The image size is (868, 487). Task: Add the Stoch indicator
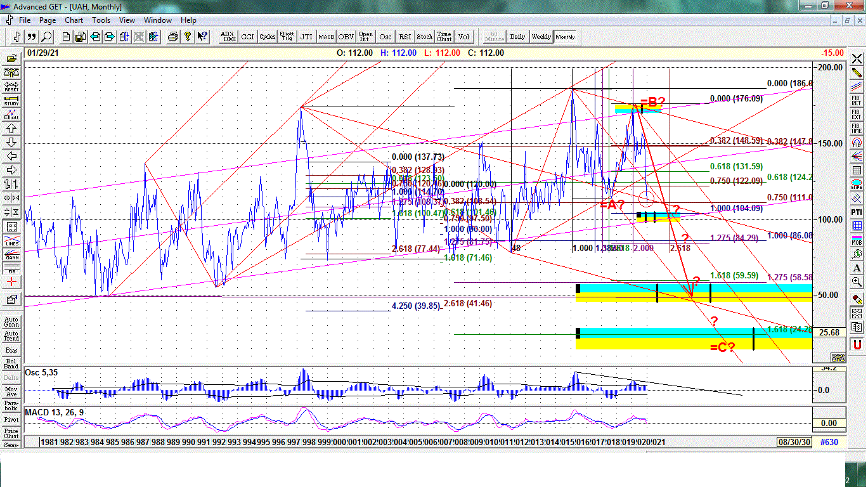tap(424, 36)
